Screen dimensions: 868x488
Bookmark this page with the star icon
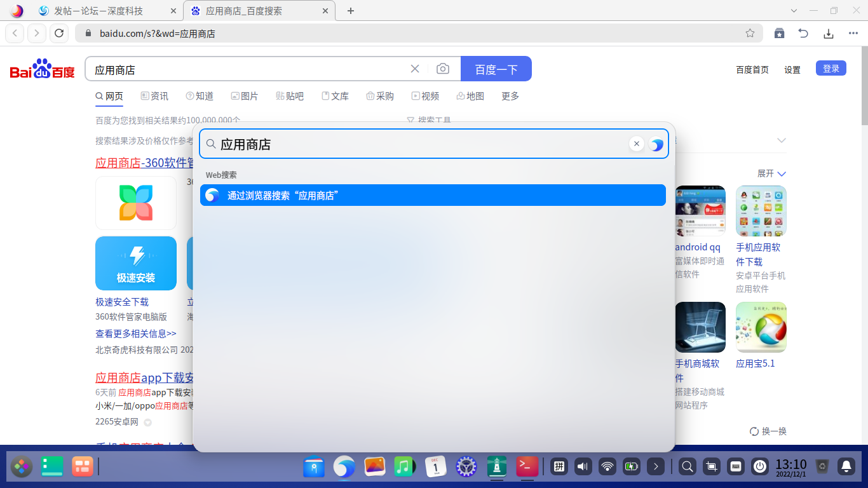coord(750,33)
